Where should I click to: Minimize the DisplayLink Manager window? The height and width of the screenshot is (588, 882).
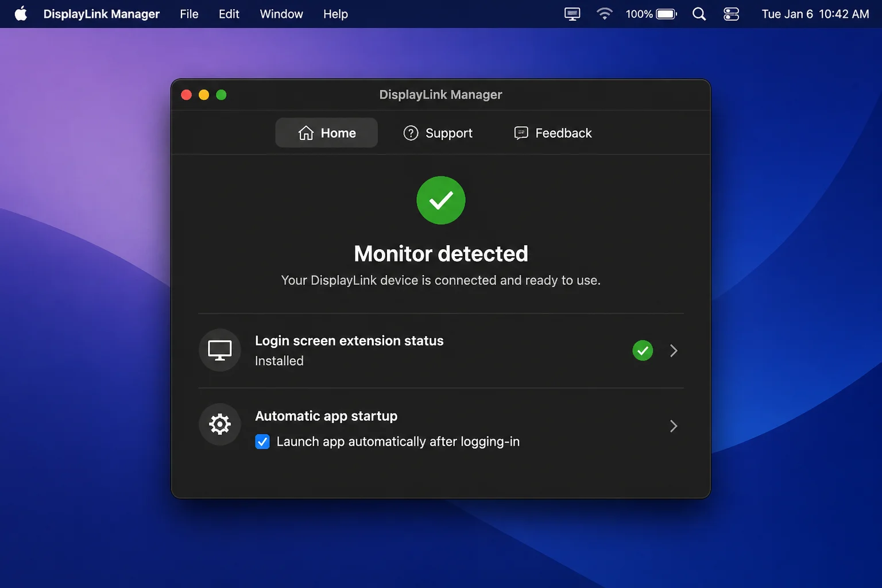tap(204, 95)
